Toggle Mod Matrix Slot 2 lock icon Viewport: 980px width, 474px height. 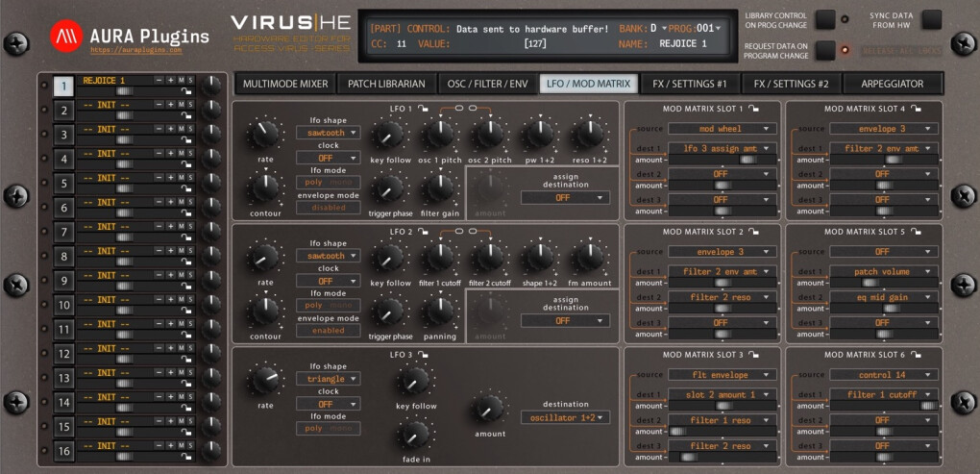(x=753, y=232)
